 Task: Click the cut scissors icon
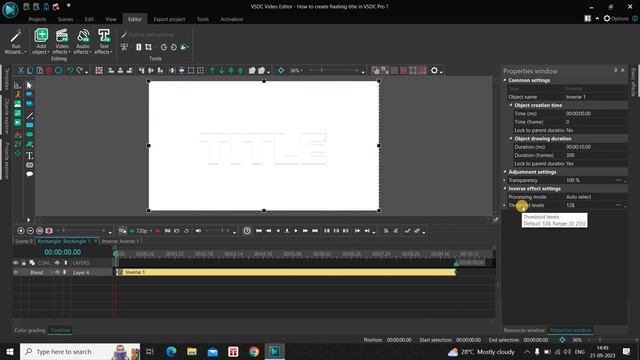[20, 71]
